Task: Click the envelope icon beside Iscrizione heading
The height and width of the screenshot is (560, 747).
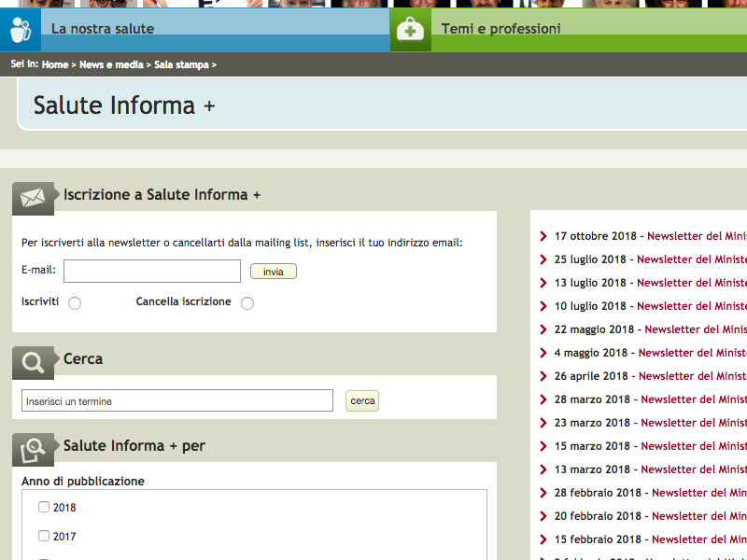Action: tap(33, 198)
